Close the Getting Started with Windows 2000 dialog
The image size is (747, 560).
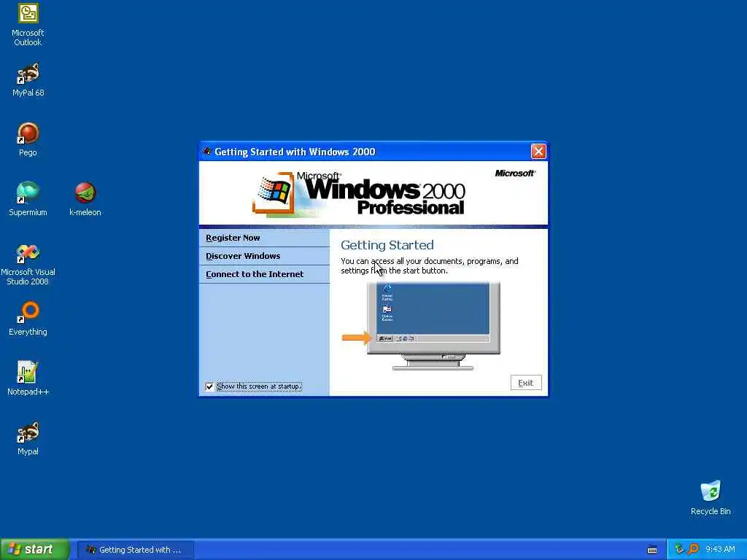coord(538,152)
